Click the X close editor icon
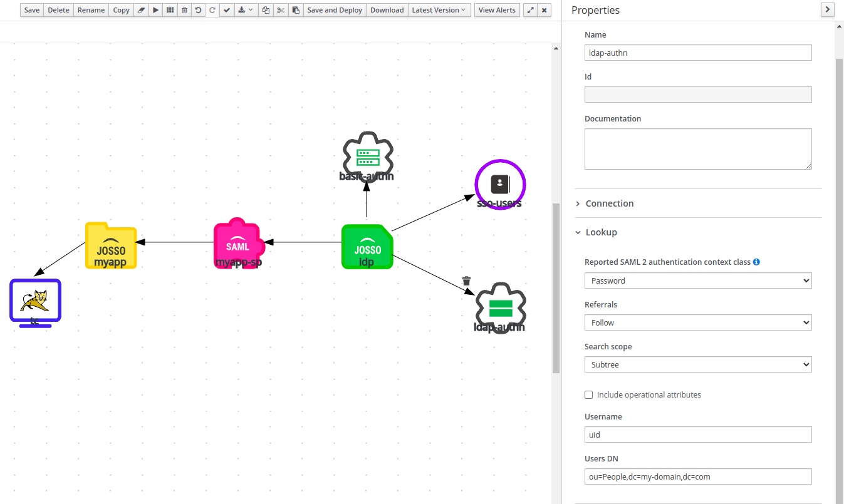The height and width of the screenshot is (504, 844). [544, 10]
